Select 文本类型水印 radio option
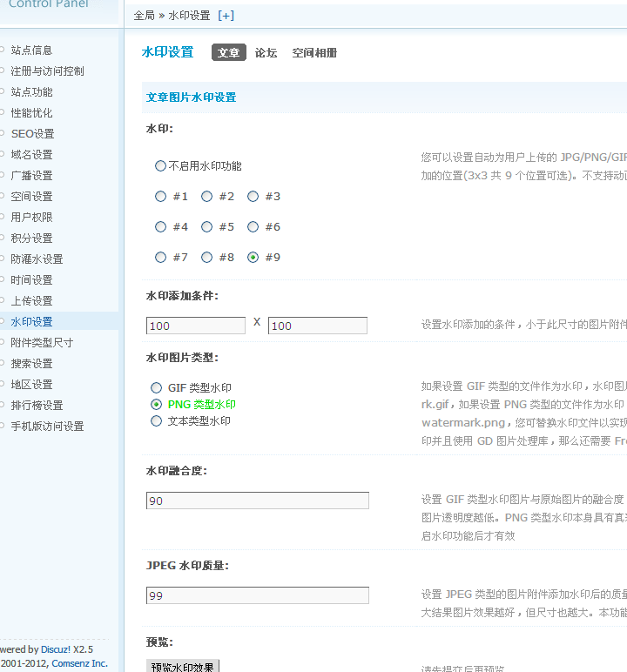The height and width of the screenshot is (672, 627). [156, 420]
